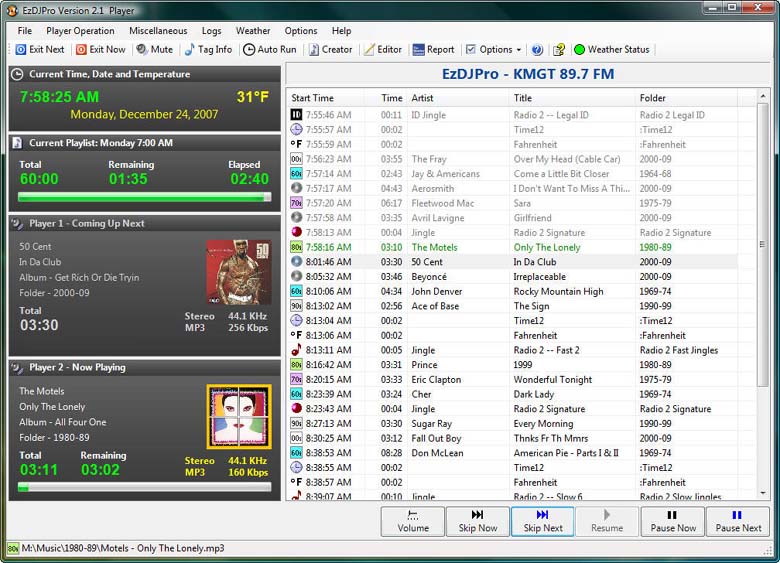This screenshot has width=780, height=563.
Task: Click the Title column header
Action: (573, 98)
